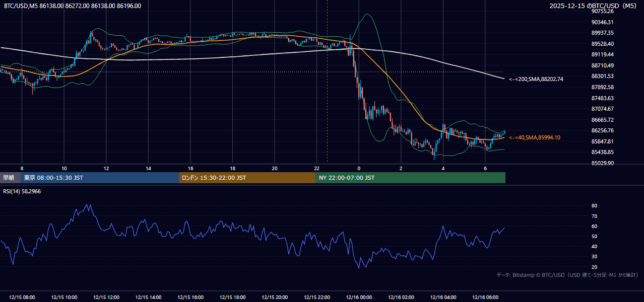Click hour label 22 under price chart
Image resolution: width=644 pixels, height=302 pixels.
click(x=317, y=168)
